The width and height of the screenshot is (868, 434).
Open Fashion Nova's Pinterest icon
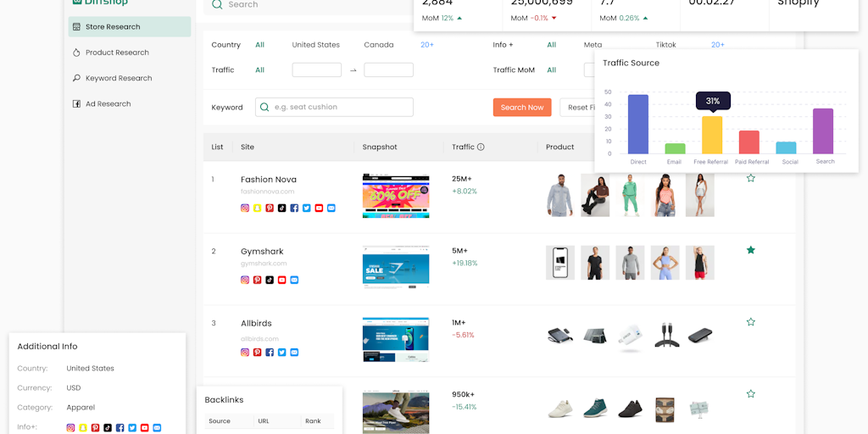tap(270, 209)
